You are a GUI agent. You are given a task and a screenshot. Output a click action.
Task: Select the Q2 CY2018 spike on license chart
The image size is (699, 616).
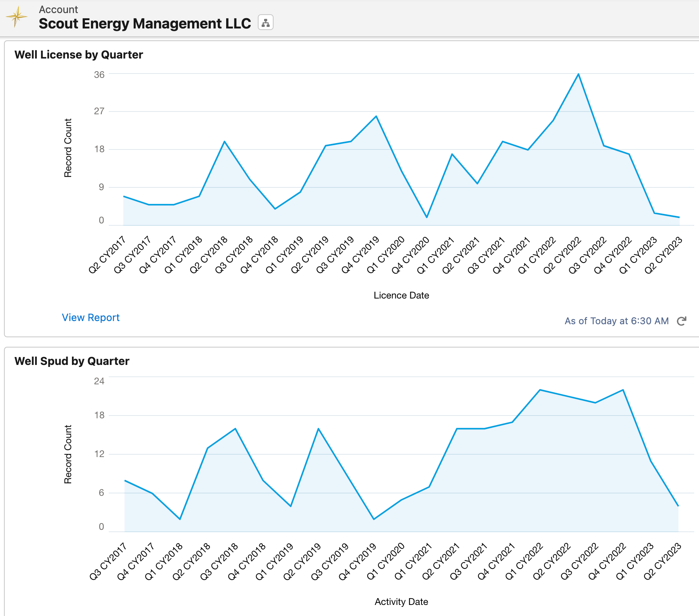coord(225,141)
